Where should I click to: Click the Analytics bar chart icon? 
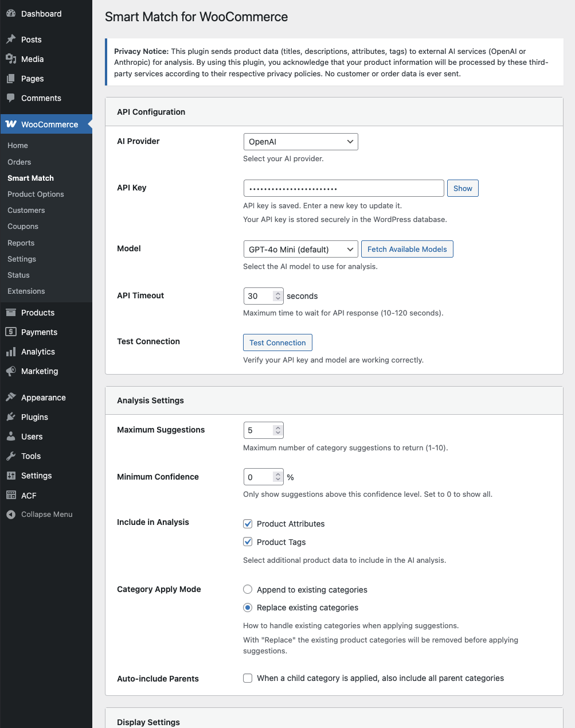[10, 351]
